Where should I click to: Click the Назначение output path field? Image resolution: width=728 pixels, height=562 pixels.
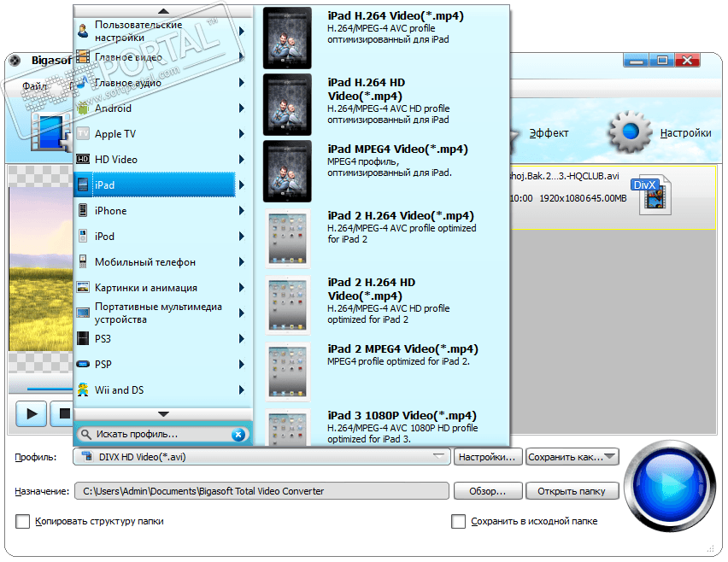point(261,491)
